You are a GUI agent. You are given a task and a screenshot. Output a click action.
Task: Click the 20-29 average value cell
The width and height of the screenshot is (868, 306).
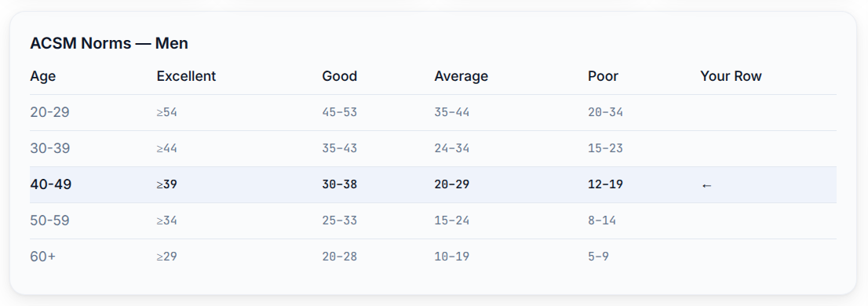[452, 185]
